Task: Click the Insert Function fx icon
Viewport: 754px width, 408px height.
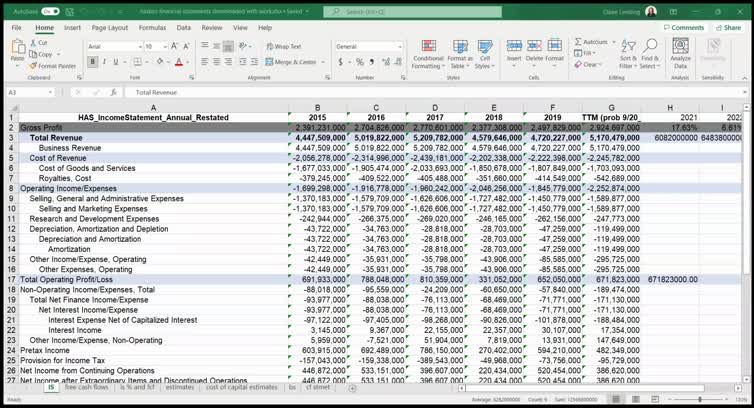Action: (x=113, y=92)
